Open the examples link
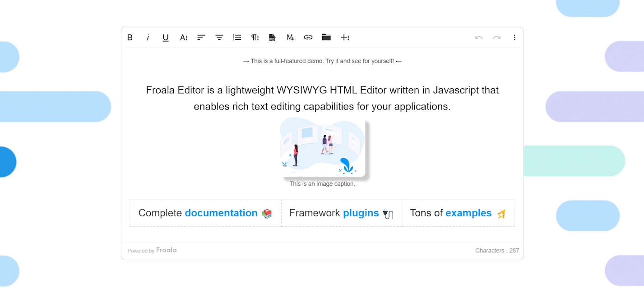This screenshot has height=293, width=644. tap(468, 213)
